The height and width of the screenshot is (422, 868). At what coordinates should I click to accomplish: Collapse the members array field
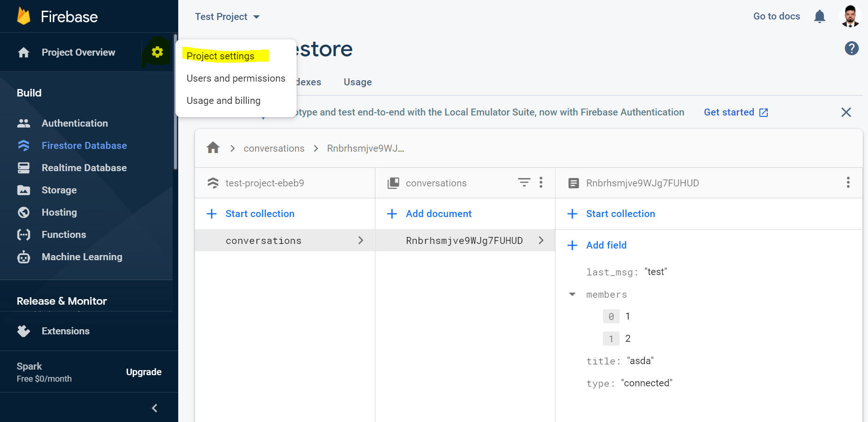click(572, 294)
